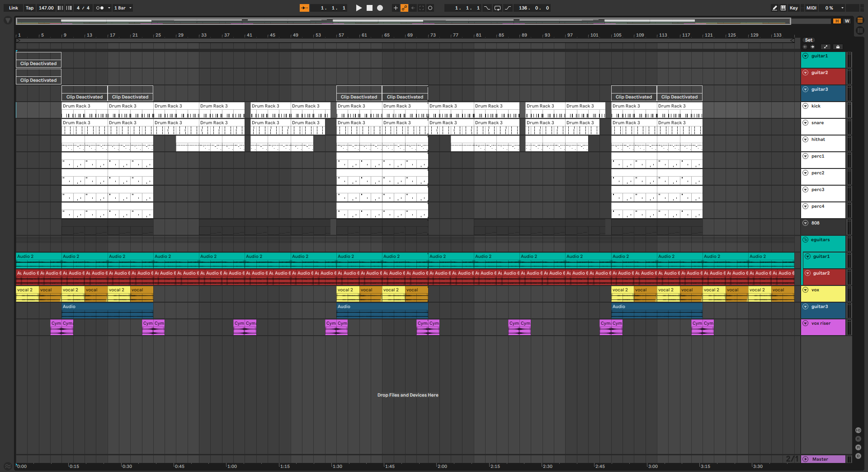Viewport: 868px width, 472px height.
Task: Click the Link button
Action: 14,8
